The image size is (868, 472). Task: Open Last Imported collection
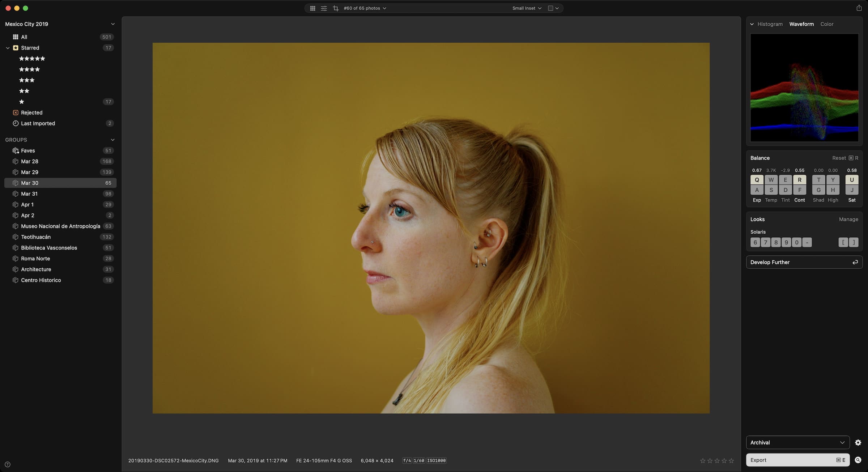60,123
